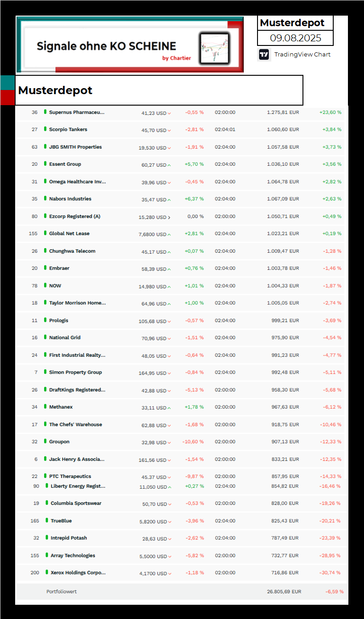Select the 1.060,60 EUR value

(x=283, y=129)
